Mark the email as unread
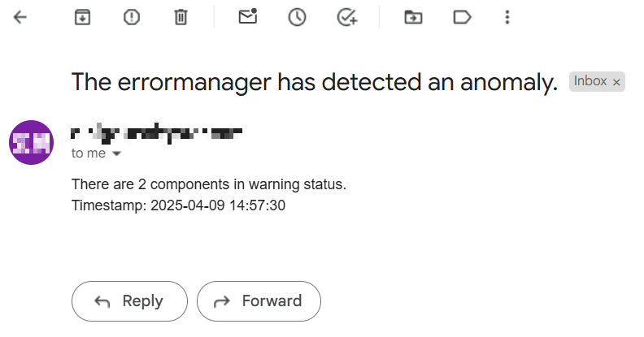 tap(248, 17)
